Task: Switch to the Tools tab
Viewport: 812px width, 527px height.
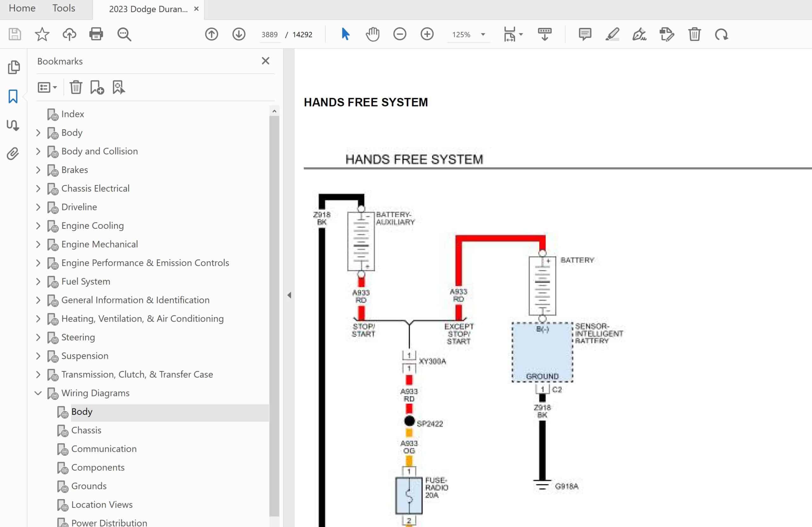Action: (x=64, y=8)
